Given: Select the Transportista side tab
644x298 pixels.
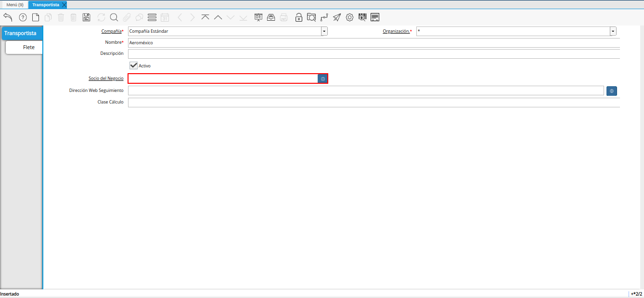Looking at the screenshot, I should (22, 33).
